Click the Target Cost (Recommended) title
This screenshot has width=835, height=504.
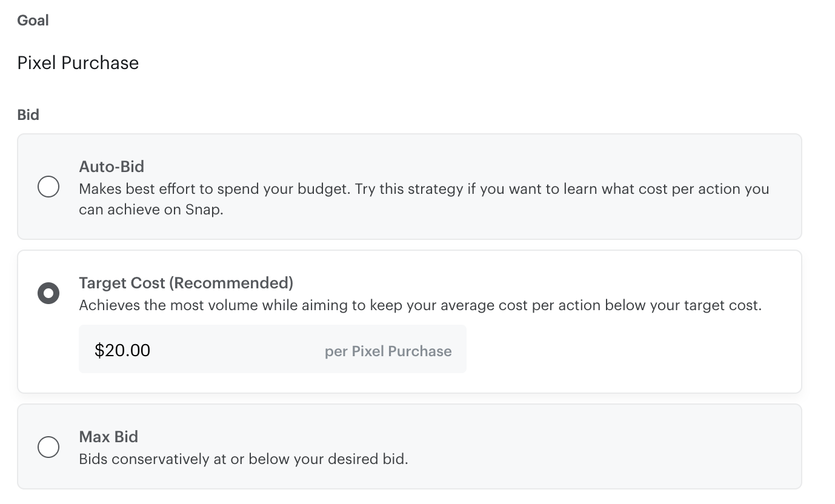coord(185,283)
